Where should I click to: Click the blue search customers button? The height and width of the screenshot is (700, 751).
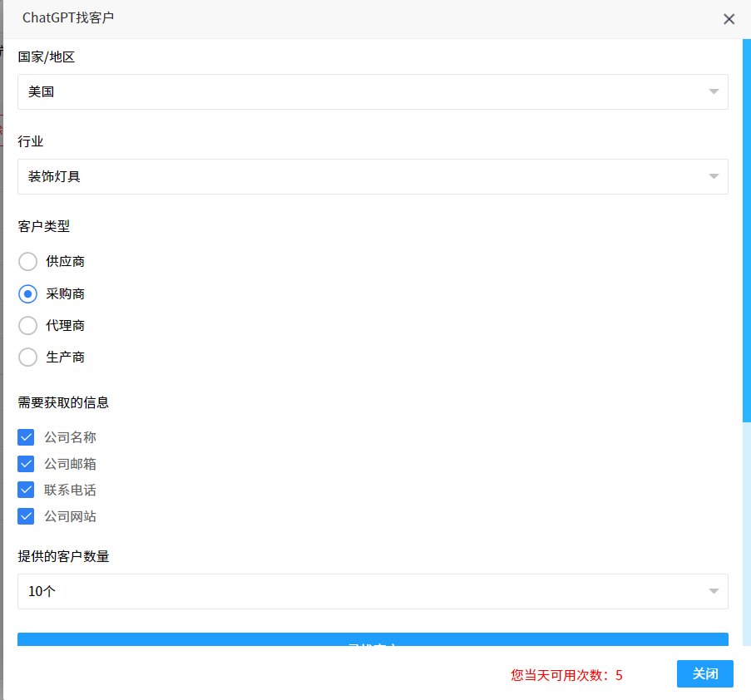[x=373, y=640]
